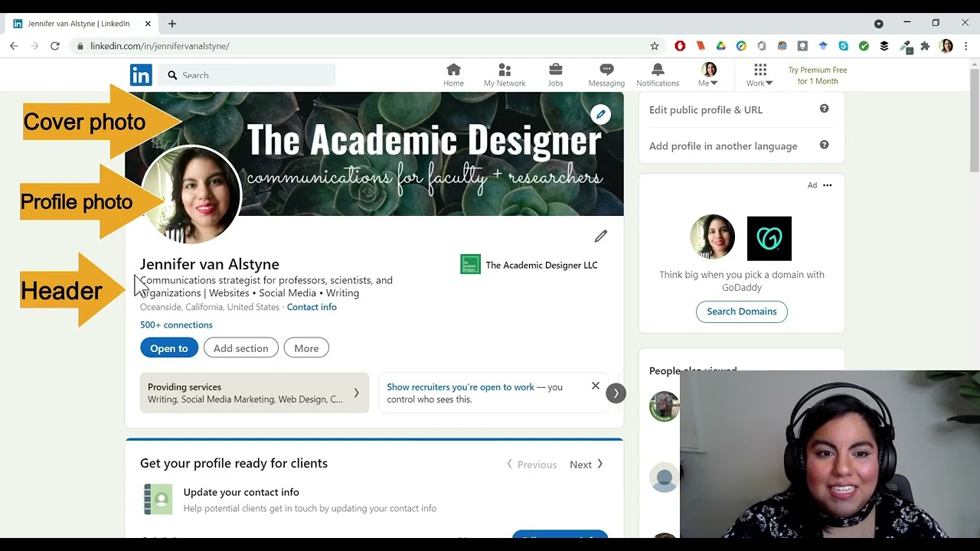
Task: Open Messaging inbox
Action: (606, 75)
